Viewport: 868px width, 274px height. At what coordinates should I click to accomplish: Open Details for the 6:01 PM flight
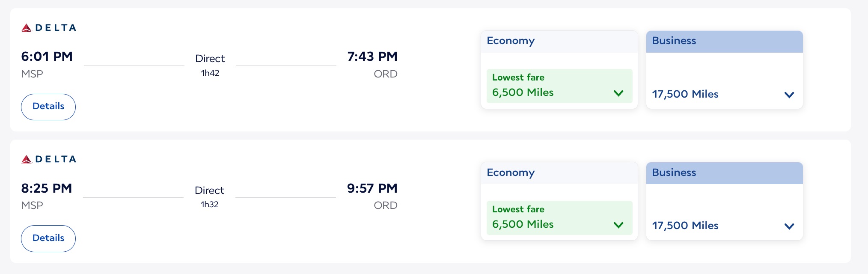click(48, 107)
